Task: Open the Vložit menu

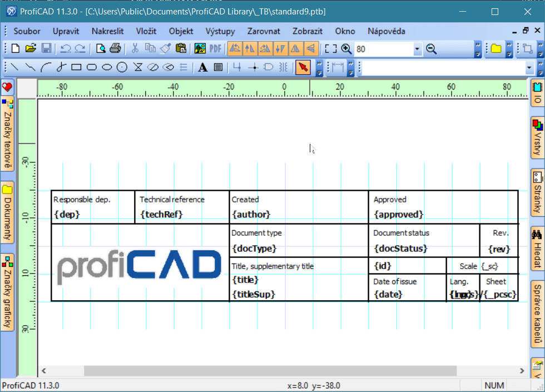Action: (x=146, y=31)
